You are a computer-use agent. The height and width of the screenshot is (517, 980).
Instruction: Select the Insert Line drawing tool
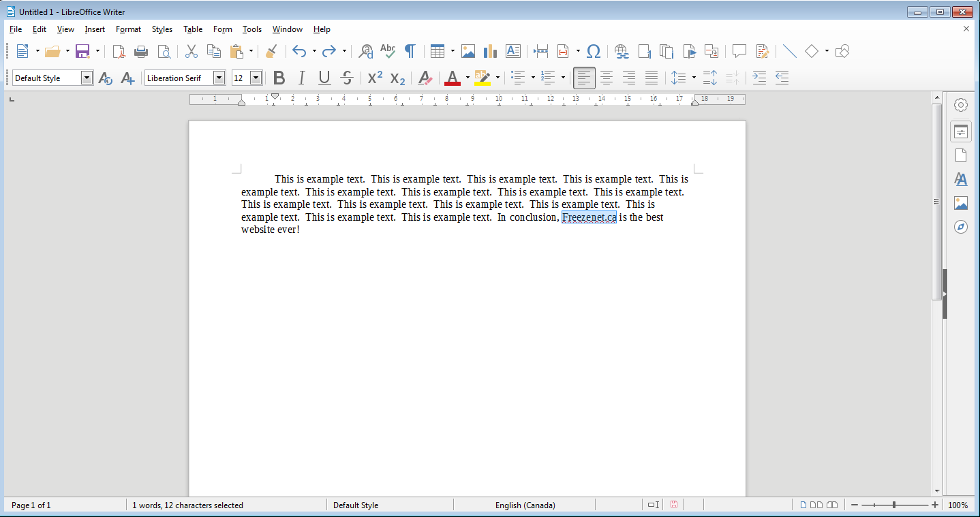coord(790,51)
